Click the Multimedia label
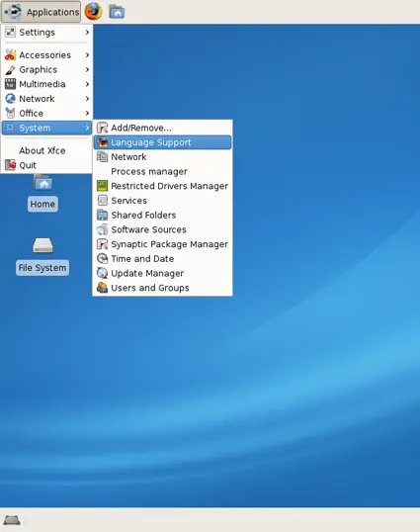Screen dimensions: 420x532 (42, 84)
